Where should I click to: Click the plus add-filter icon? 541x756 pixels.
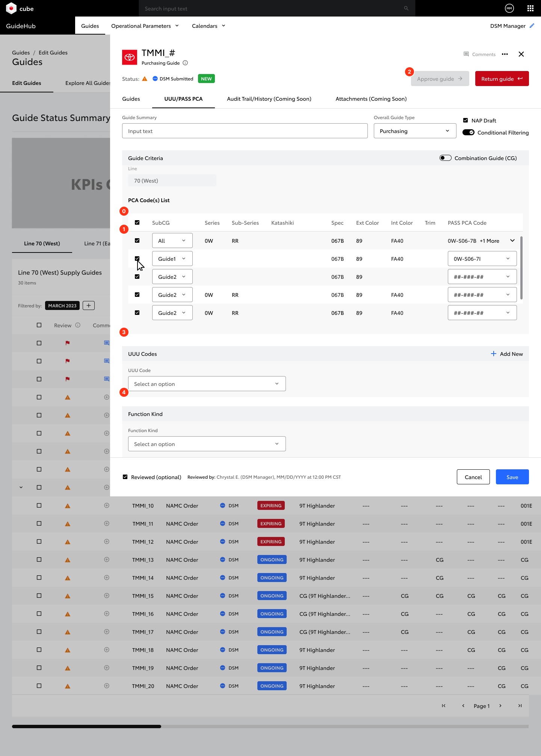point(89,305)
